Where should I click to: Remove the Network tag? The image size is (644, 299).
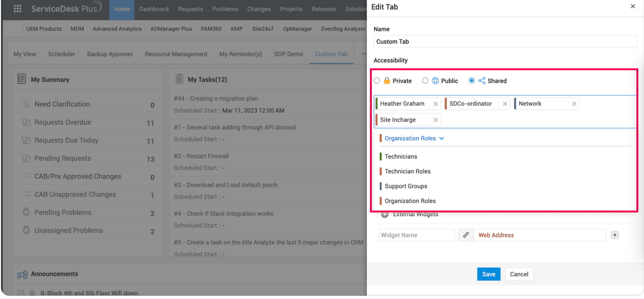(x=574, y=104)
